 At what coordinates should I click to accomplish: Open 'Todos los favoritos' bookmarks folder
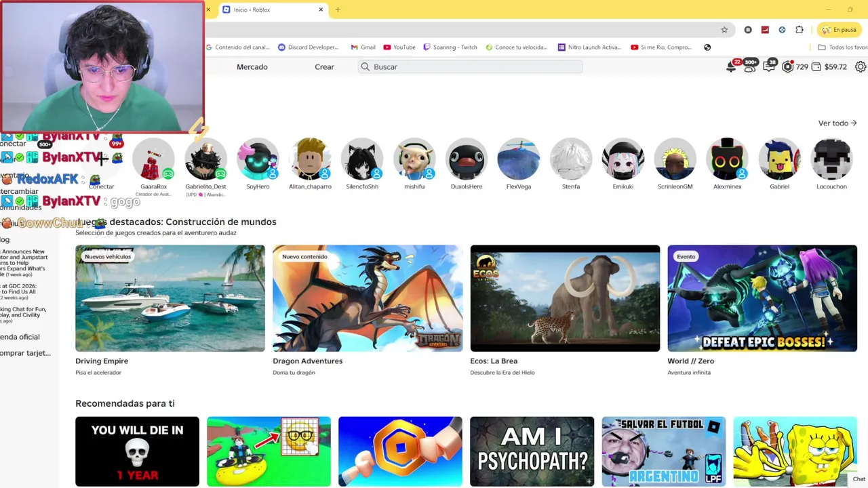(x=843, y=47)
